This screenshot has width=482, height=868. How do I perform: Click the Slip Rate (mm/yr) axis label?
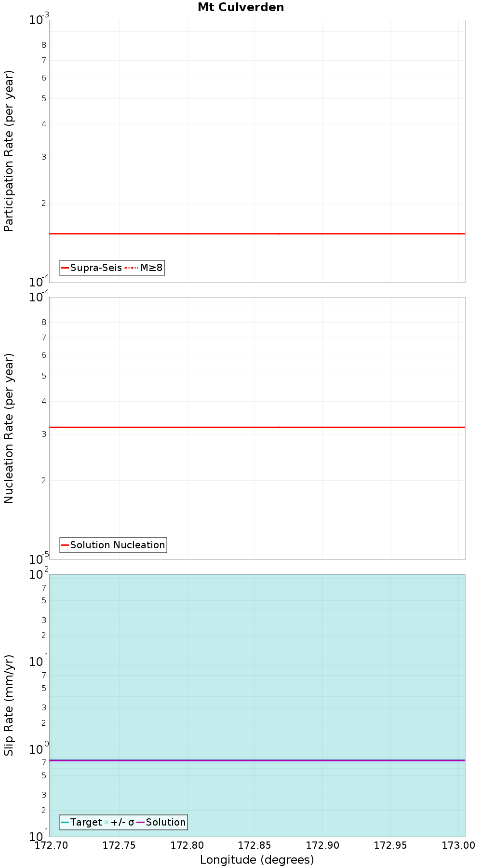pos(9,705)
